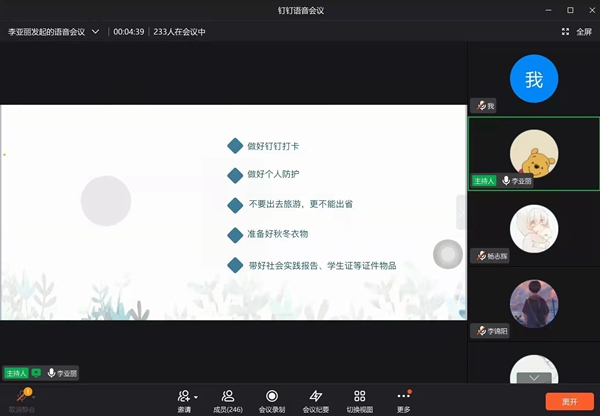Select host 李亚丽's bear avatar

(x=534, y=154)
